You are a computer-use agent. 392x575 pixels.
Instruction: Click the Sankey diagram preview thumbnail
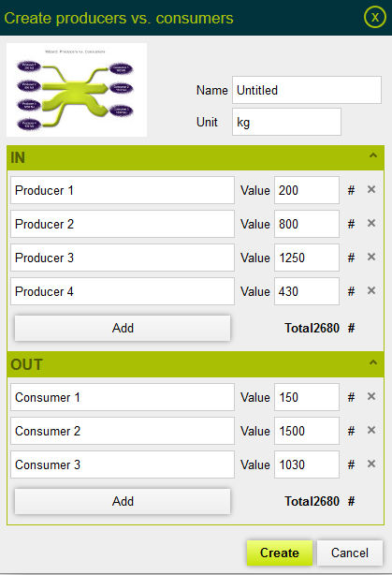click(x=77, y=90)
